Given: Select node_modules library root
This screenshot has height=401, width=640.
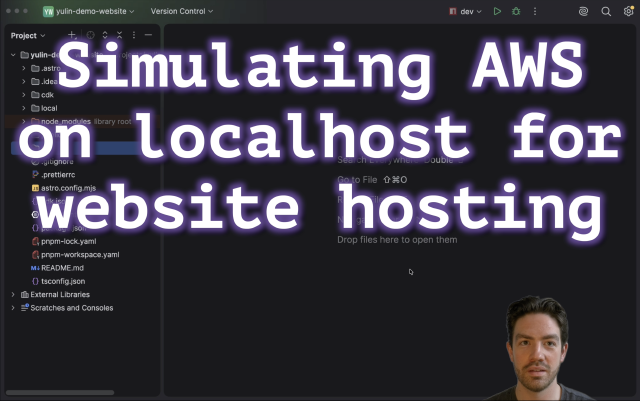Looking at the screenshot, I should (81, 121).
